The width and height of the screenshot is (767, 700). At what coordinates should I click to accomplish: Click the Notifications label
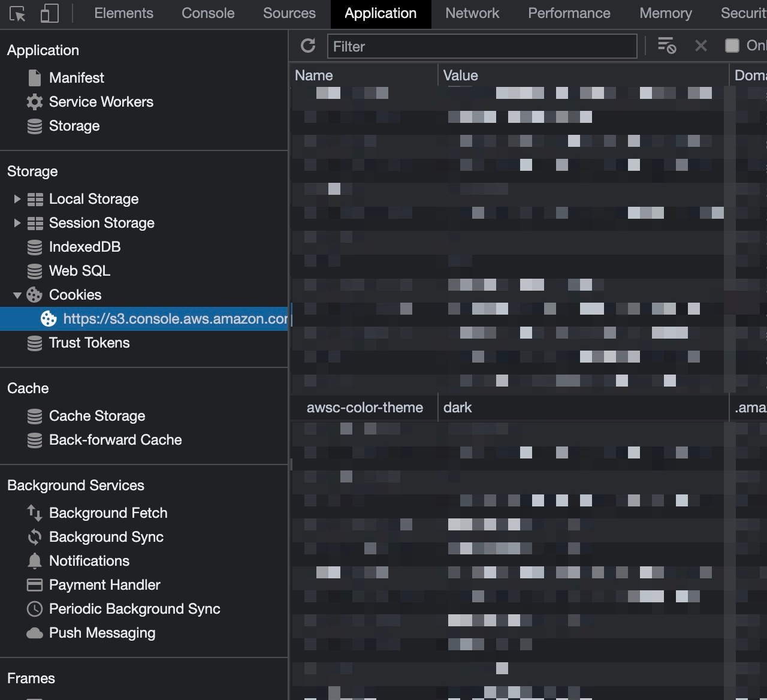click(x=89, y=561)
